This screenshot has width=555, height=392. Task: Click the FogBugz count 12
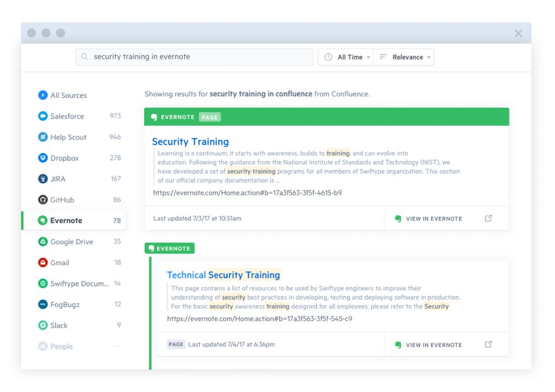coord(118,304)
